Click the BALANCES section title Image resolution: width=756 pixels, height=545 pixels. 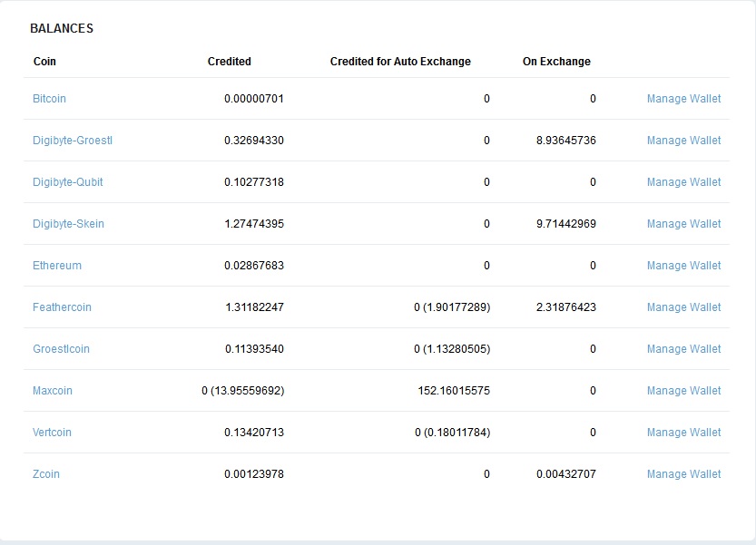62,28
